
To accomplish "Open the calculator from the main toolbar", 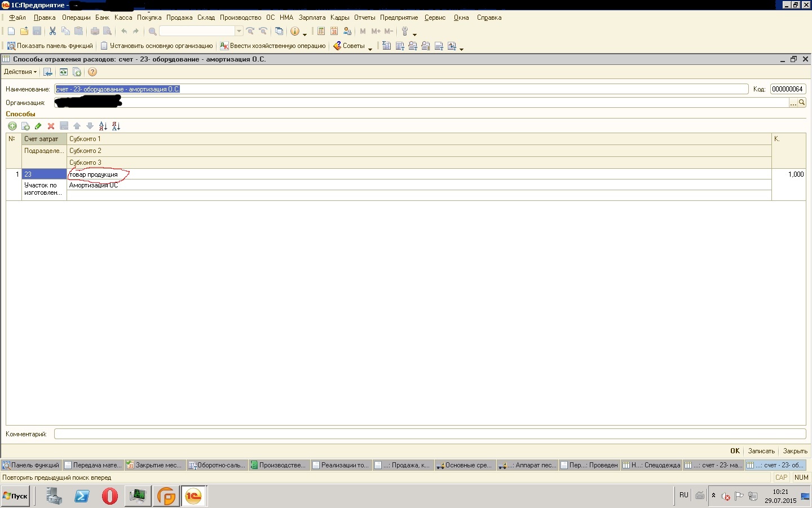I will coord(321,31).
